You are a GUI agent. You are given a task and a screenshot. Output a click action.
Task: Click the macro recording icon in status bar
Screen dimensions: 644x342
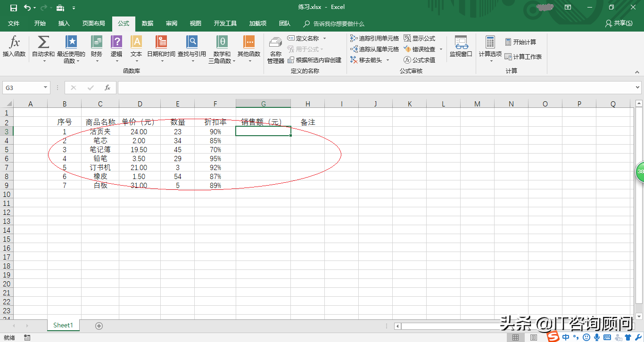tap(27, 338)
